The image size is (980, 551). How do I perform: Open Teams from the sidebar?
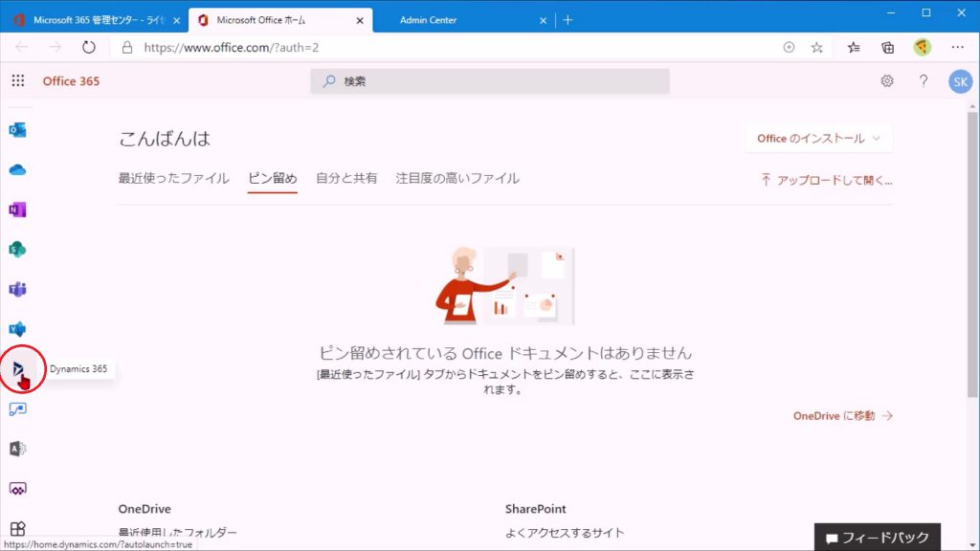17,289
